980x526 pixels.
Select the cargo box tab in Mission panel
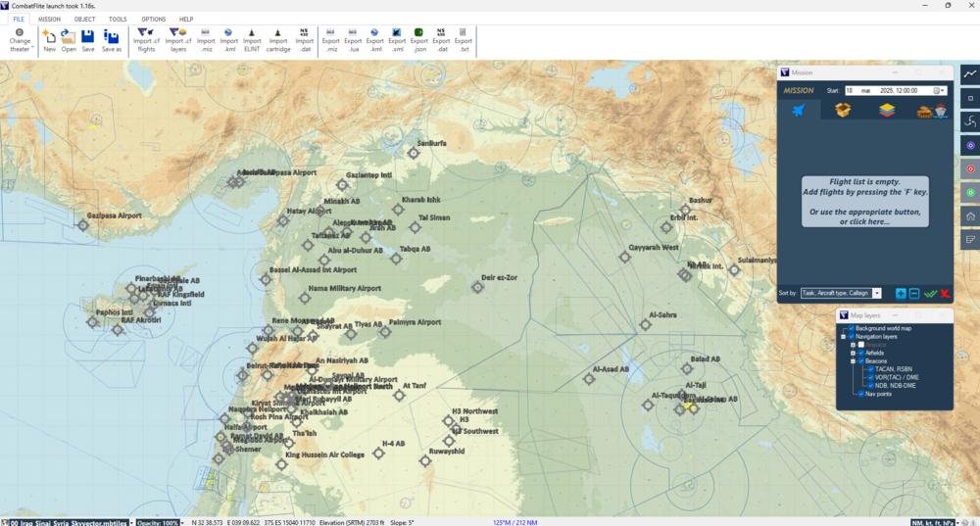843,110
